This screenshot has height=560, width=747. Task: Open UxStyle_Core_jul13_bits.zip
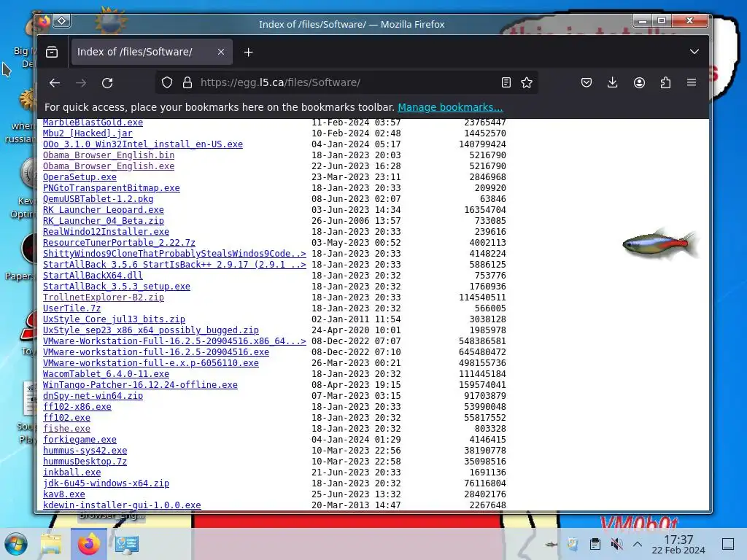[x=114, y=319]
